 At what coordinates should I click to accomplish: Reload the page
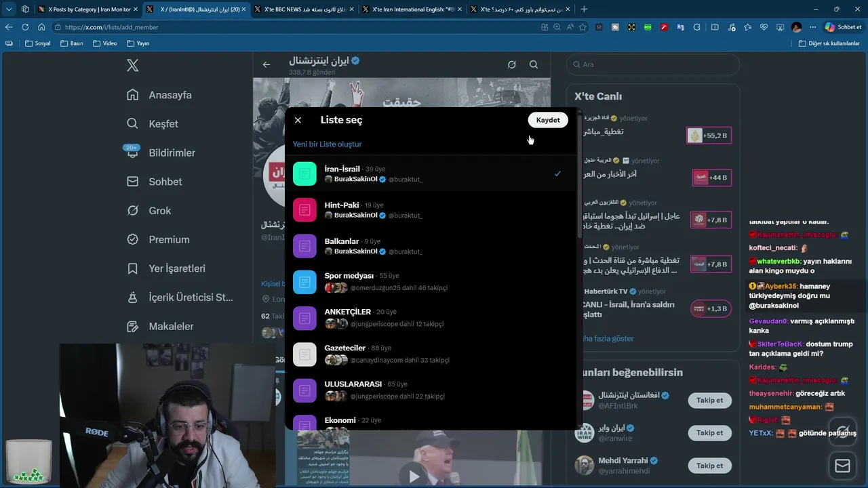click(25, 27)
